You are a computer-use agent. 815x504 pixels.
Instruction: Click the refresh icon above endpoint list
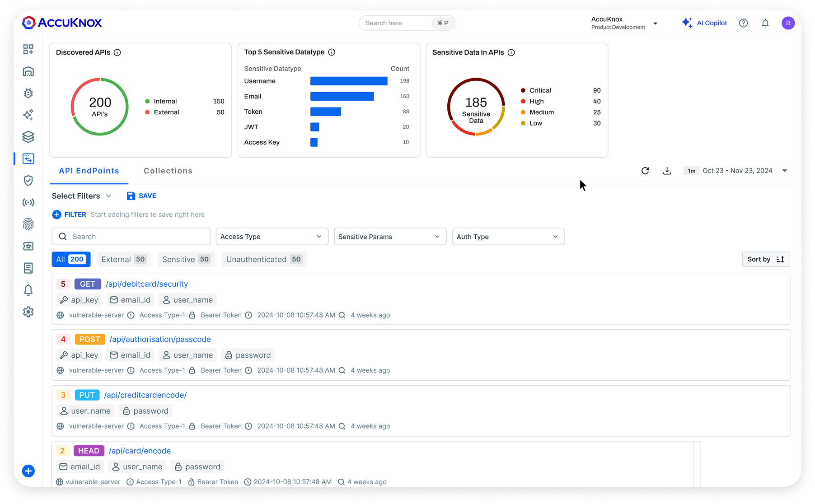pyautogui.click(x=645, y=171)
